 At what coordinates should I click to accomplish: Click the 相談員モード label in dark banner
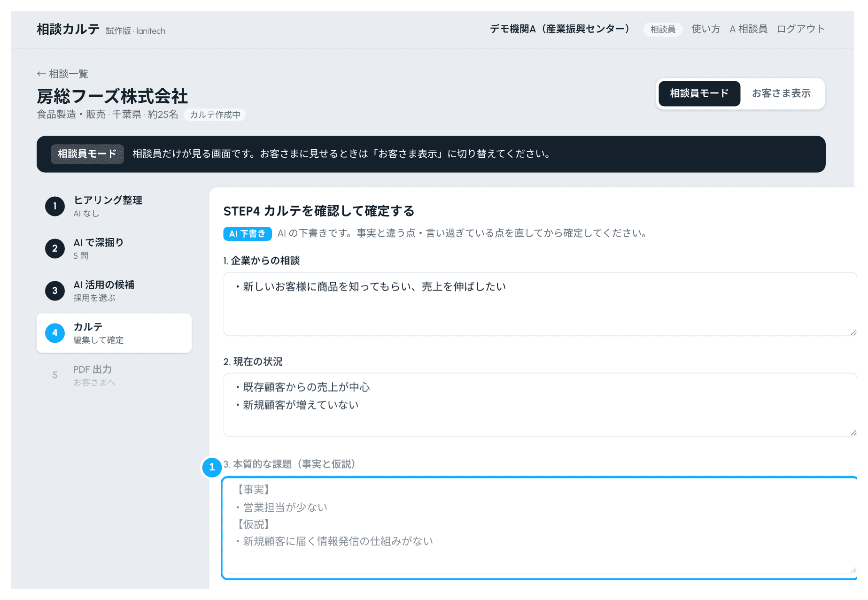(x=87, y=154)
